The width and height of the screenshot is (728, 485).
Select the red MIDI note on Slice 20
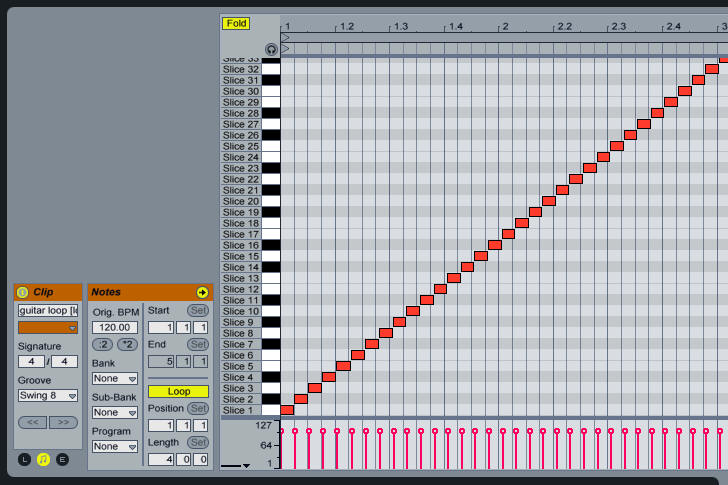(x=549, y=201)
